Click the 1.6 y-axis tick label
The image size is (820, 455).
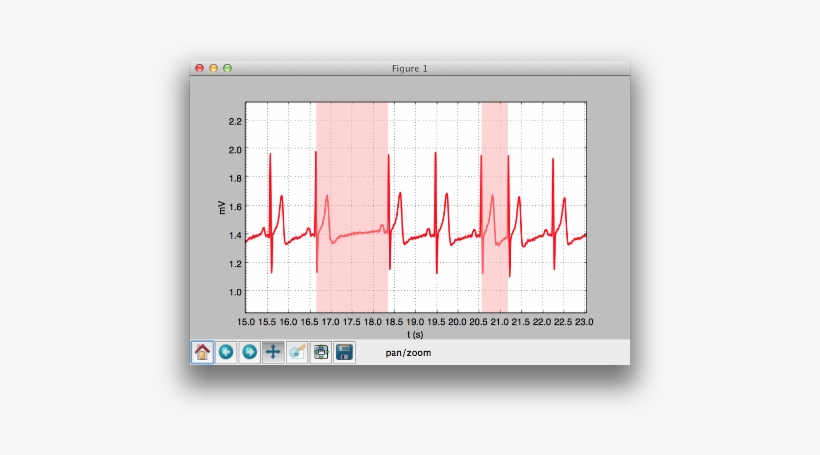click(235, 207)
